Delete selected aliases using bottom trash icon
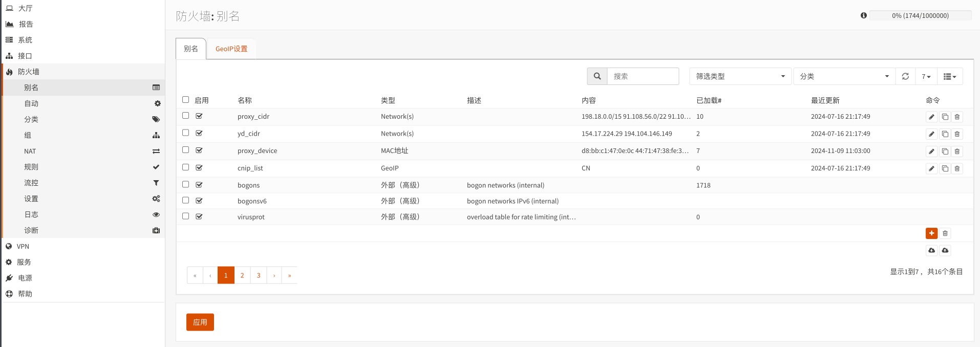The height and width of the screenshot is (347, 980). [x=945, y=233]
